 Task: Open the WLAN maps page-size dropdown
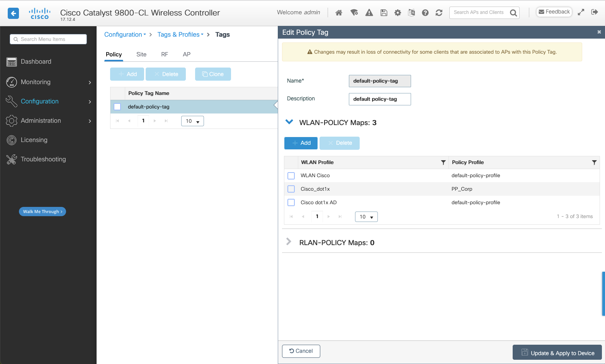[x=366, y=217]
